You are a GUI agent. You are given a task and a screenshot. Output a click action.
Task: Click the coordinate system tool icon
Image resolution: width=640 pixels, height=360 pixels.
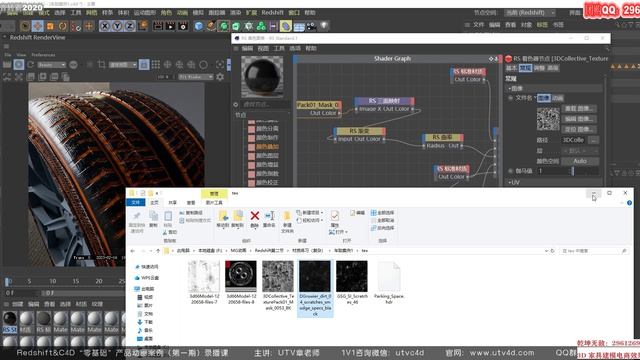pyautogui.click(x=142, y=26)
